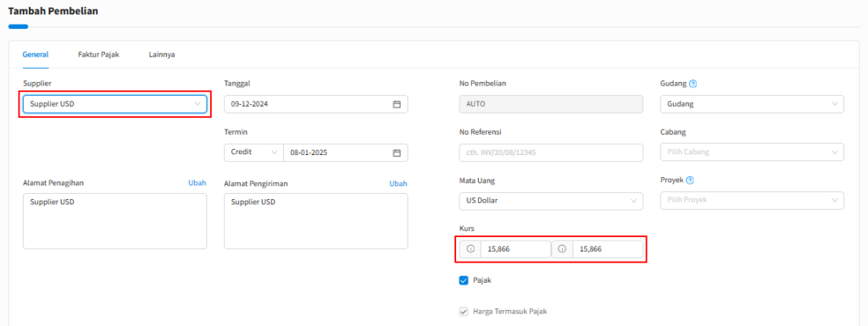Viewport: 868px width, 326px height.
Task: Click the Alamat Pengiriman text area
Action: click(316, 221)
